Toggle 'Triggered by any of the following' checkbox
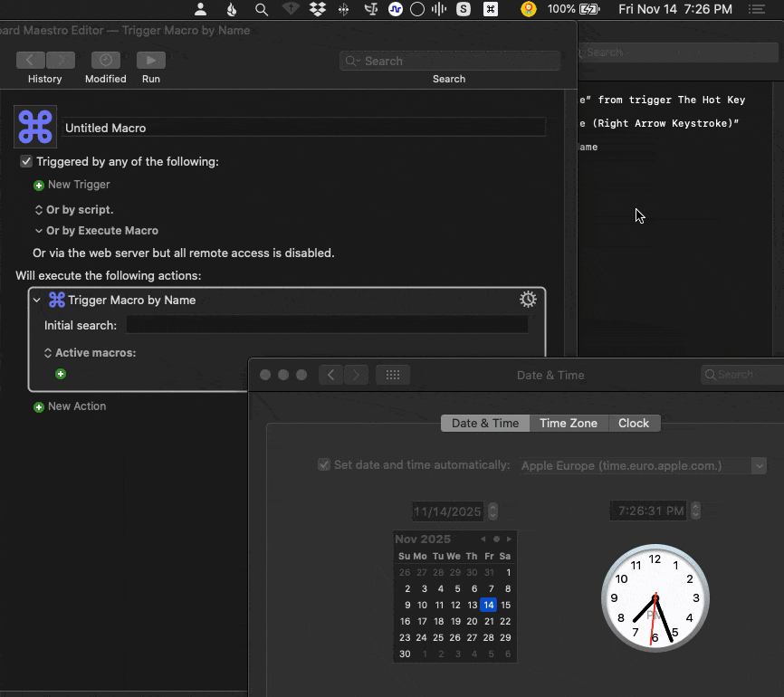This screenshot has height=697, width=784. (x=27, y=162)
